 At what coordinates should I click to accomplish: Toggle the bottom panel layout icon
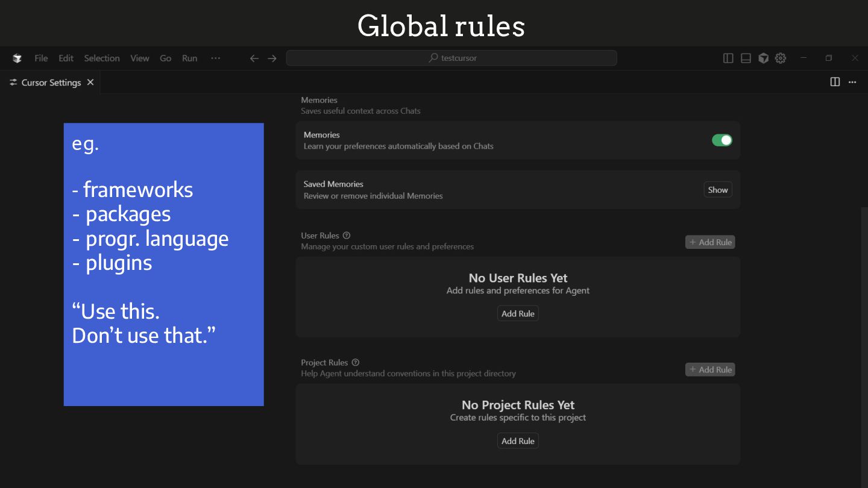coord(746,58)
